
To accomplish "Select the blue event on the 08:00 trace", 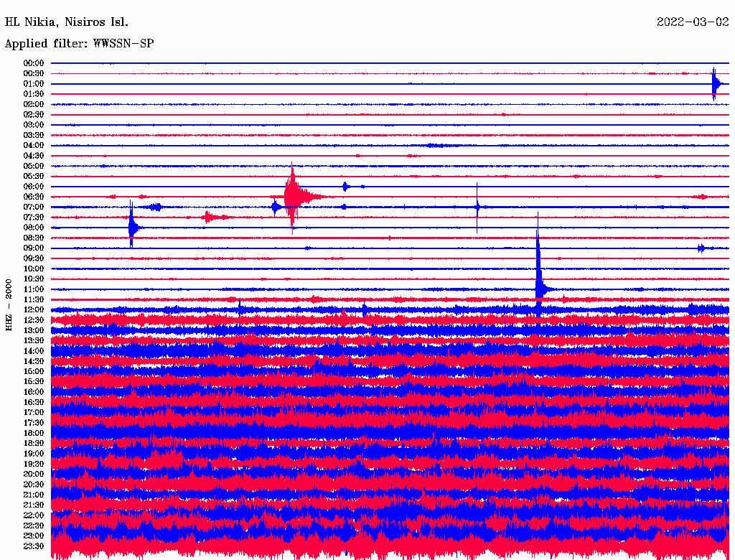I will 131,228.
